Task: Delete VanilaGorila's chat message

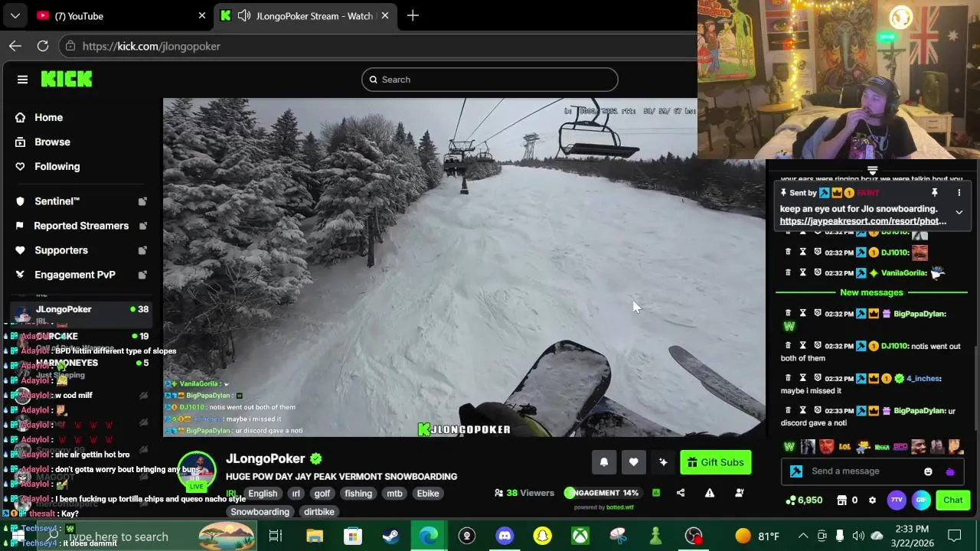Action: (x=788, y=272)
